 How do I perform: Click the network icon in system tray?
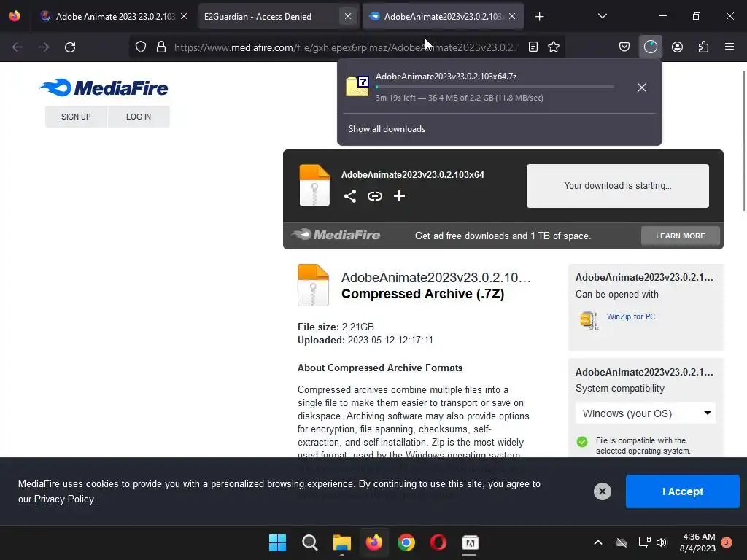[645, 542]
